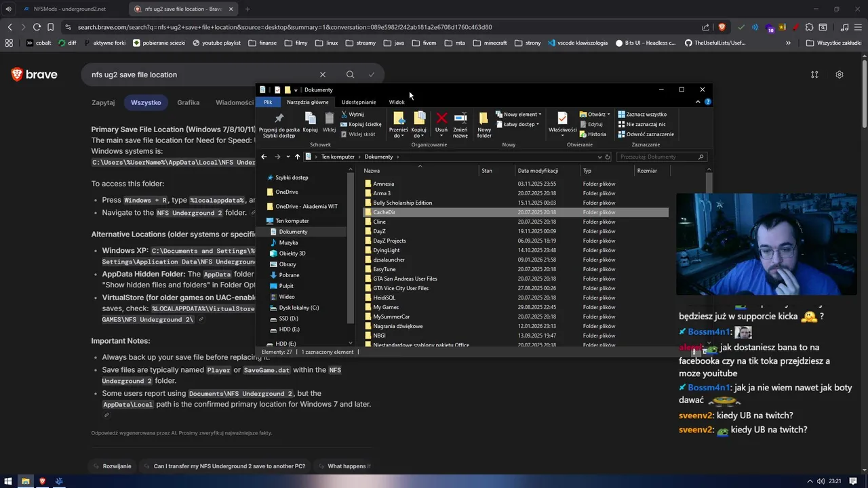The image size is (868, 488).
Task: Deselect everything with Nie zaznaczaj nic
Action: pos(641,124)
